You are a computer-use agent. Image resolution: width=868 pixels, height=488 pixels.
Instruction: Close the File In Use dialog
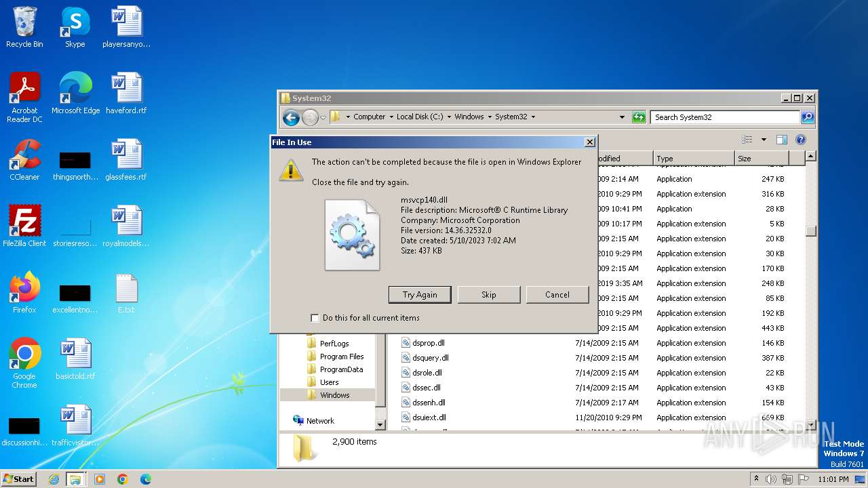(x=590, y=142)
